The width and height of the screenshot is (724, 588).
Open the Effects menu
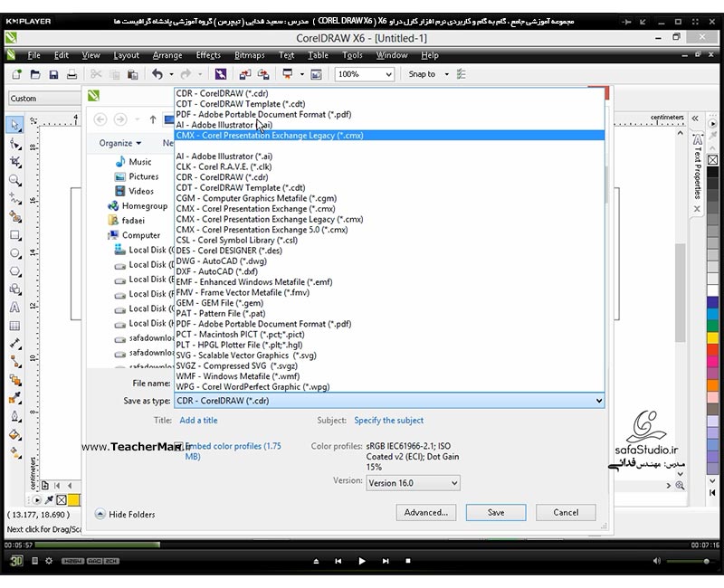[208, 55]
